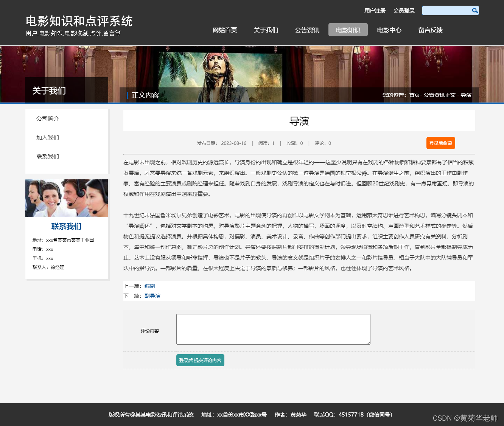Viewport: 504px width, 426px height.
Task: Open 关于我们 in the main navigation bar
Action: pos(266,30)
